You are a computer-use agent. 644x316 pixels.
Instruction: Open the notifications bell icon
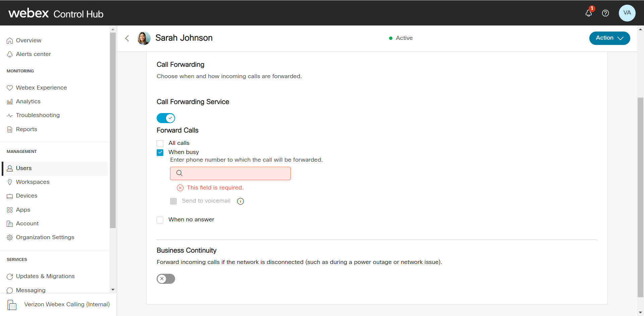589,13
